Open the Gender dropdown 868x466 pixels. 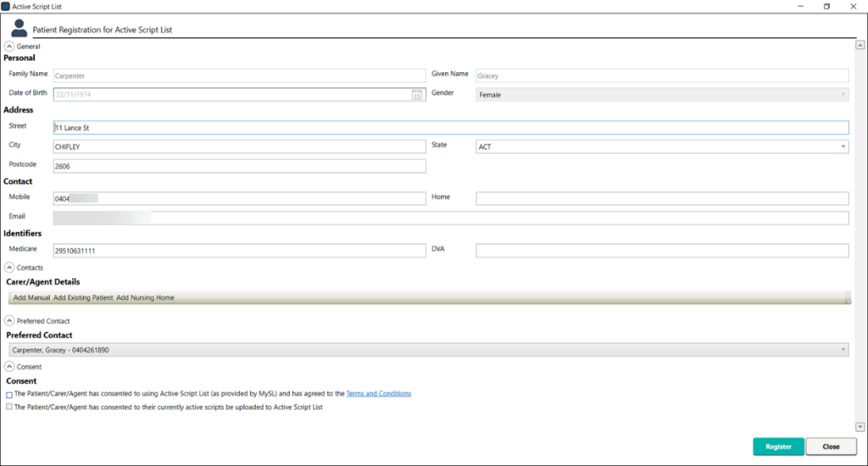pos(662,95)
